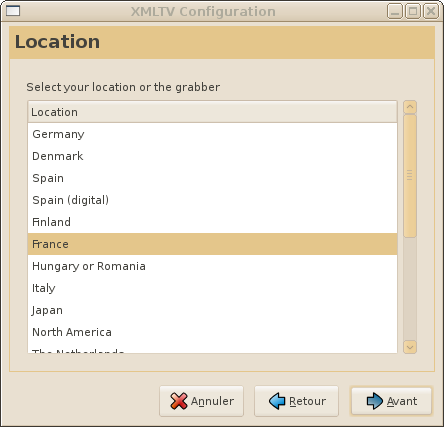445x427 pixels.
Task: Select Japan in the location list
Action: 213,310
